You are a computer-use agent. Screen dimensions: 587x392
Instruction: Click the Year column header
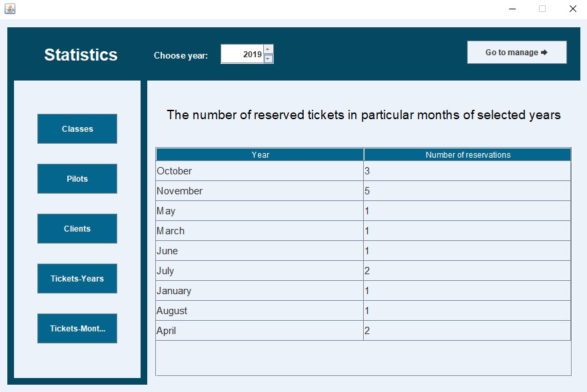(260, 155)
